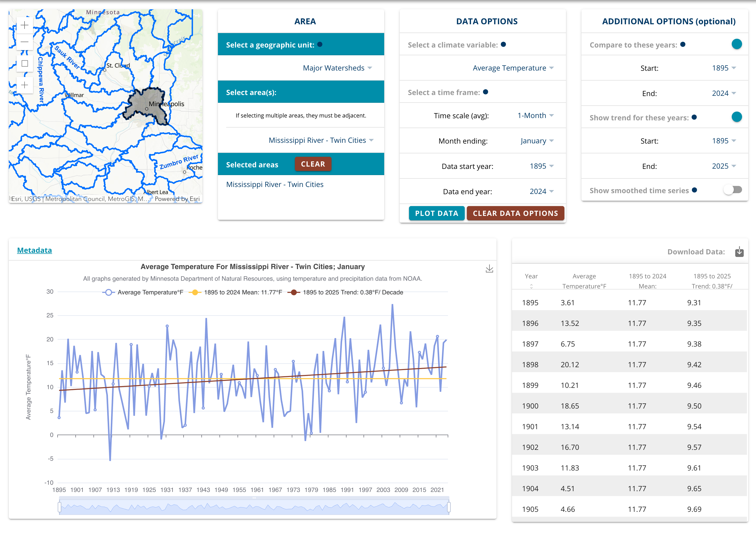Screen dimensions: 756x533
Task: Zoom in on the watershed map
Action: (x=24, y=25)
